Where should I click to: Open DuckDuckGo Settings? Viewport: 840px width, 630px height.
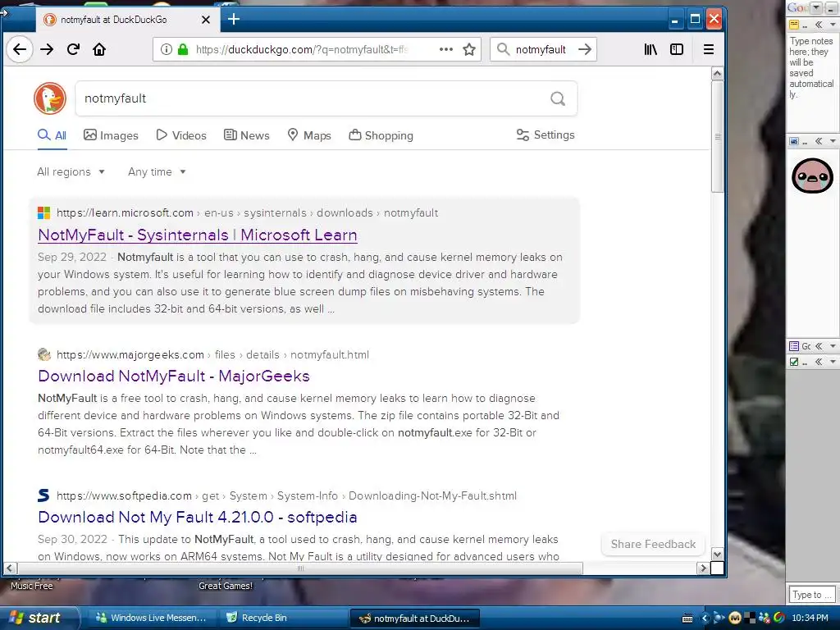click(546, 135)
